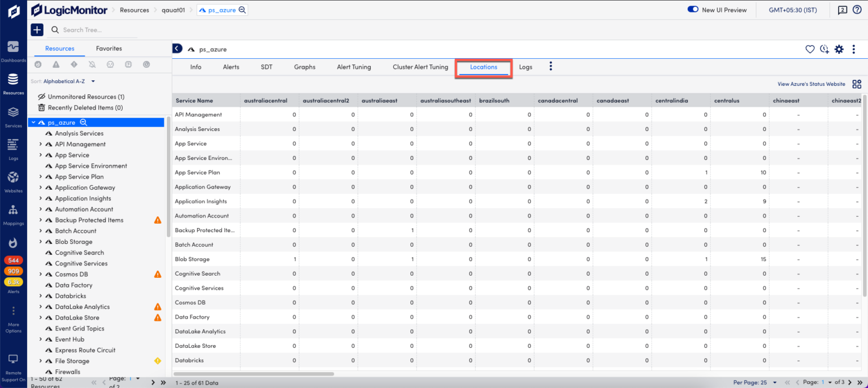This screenshot has height=388, width=868.
Task: Open the Logs section in left sidebar
Action: pos(13,149)
